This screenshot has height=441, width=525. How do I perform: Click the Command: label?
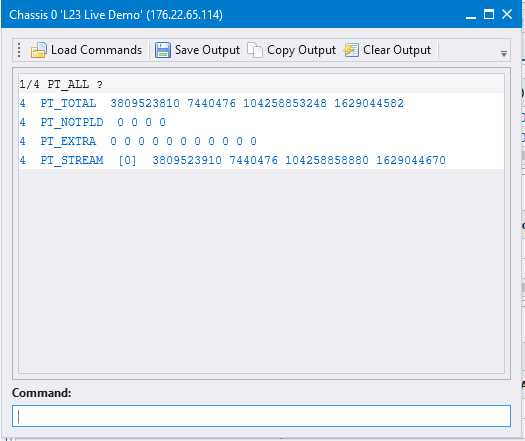tap(42, 393)
